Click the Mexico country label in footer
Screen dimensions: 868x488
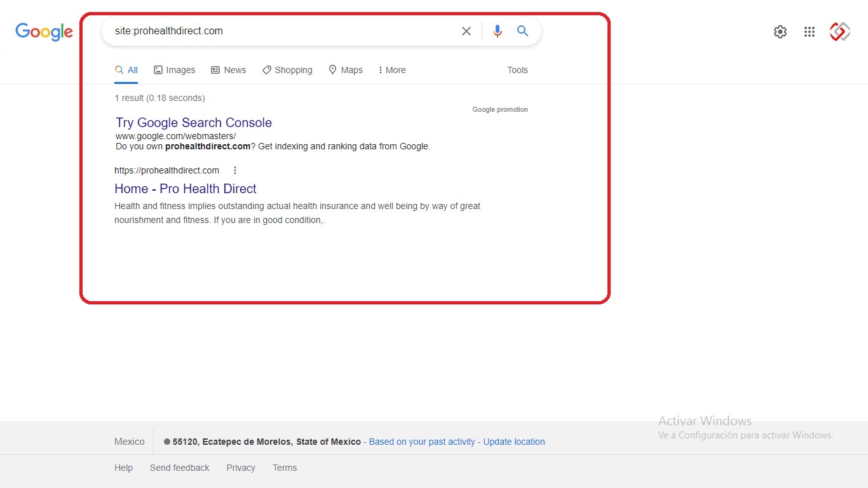tap(130, 442)
